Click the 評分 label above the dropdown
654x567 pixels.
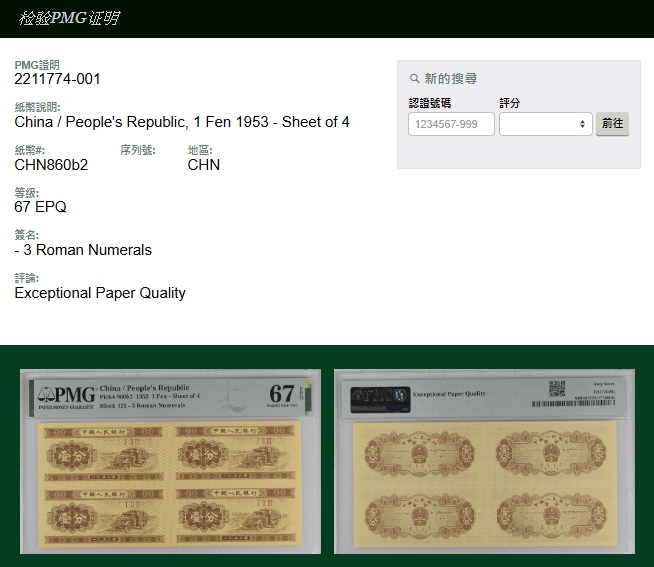pos(510,103)
